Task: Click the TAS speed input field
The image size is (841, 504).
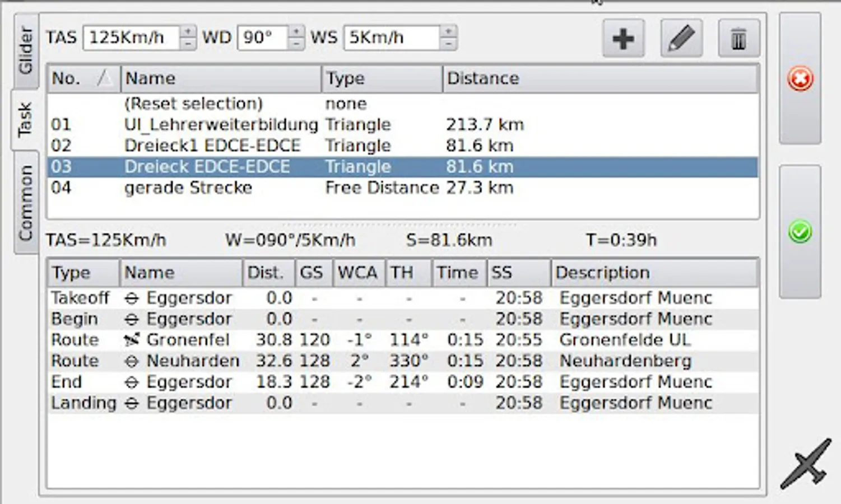Action: 131,38
